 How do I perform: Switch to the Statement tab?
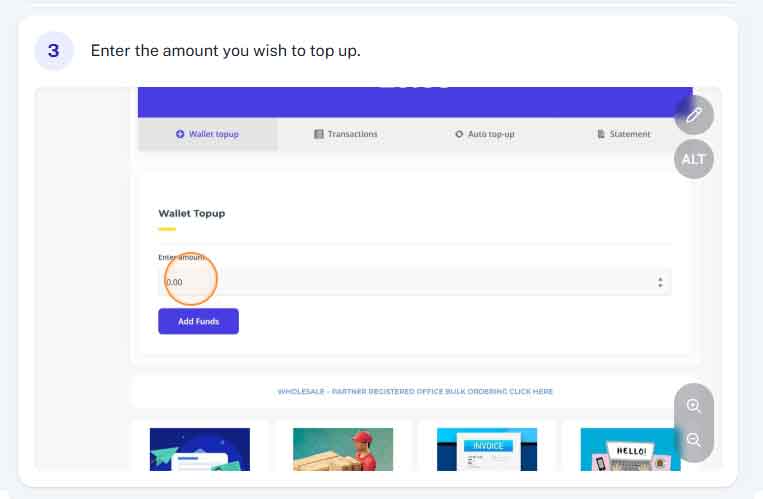point(623,134)
